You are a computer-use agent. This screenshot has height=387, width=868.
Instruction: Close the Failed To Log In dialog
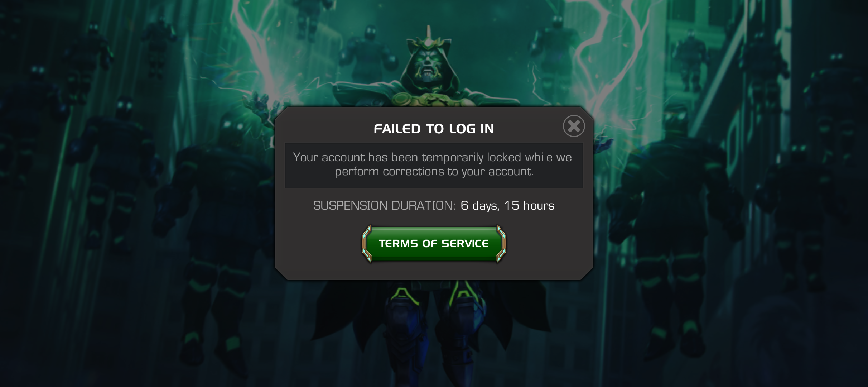(574, 126)
